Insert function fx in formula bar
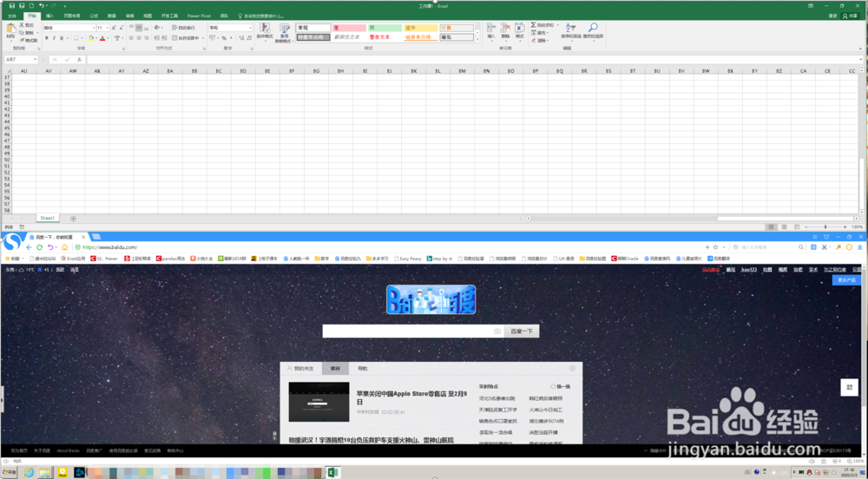This screenshot has height=479, width=868. click(x=79, y=60)
